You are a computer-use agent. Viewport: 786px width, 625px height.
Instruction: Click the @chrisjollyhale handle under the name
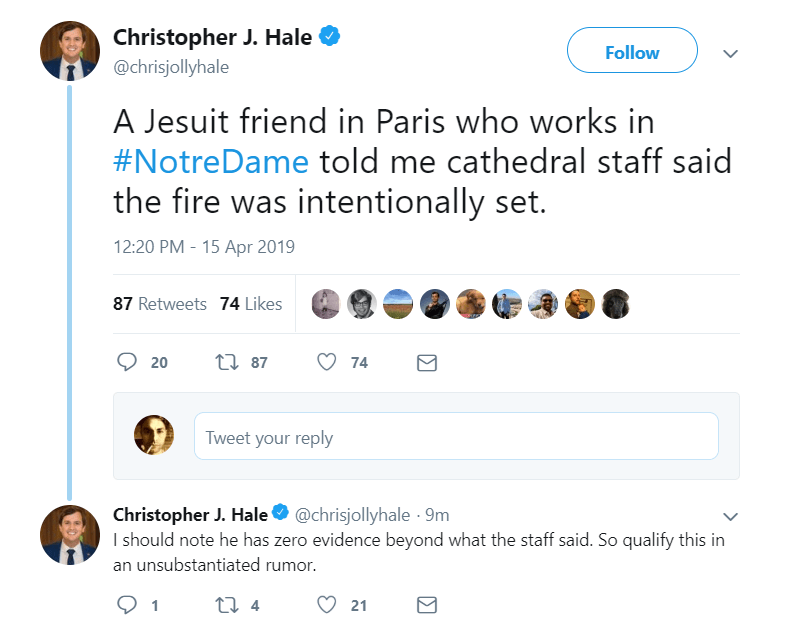click(x=170, y=65)
